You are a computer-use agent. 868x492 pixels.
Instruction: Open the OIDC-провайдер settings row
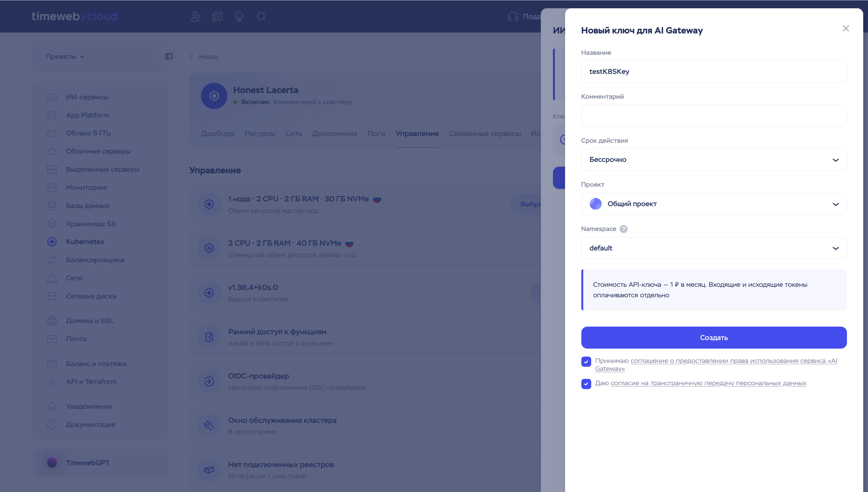tap(365, 381)
